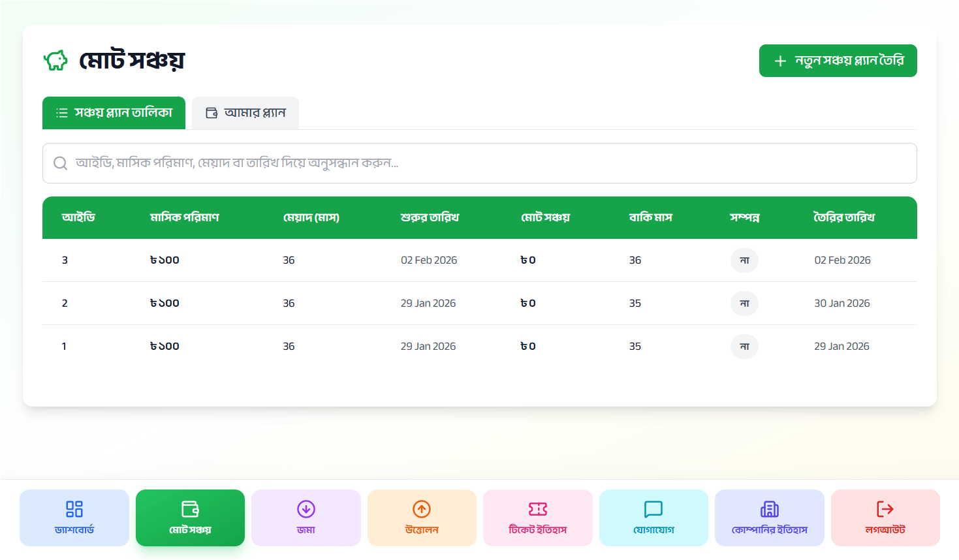Click the search magnifier icon
Viewport: 959px width, 560px height.
click(x=61, y=163)
